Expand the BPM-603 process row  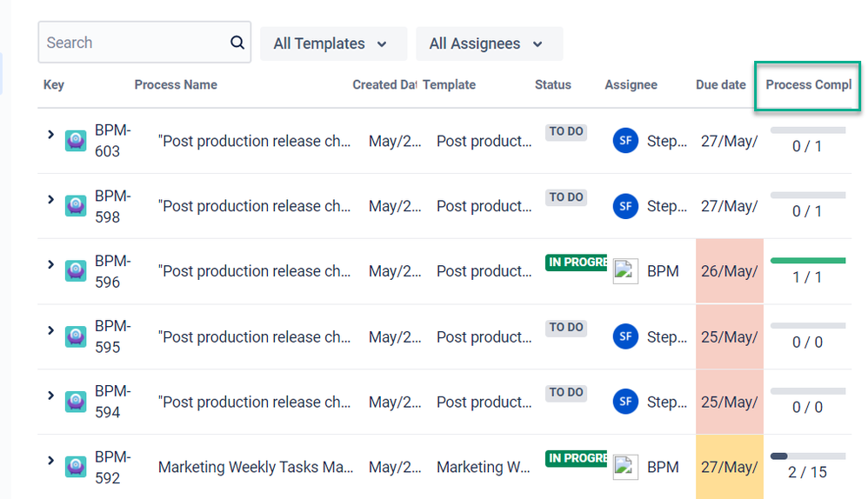click(x=51, y=135)
